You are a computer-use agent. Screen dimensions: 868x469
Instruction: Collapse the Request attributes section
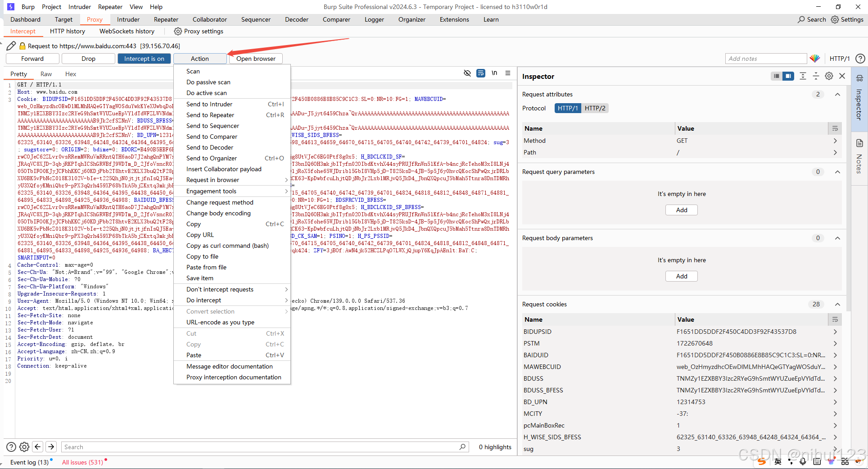[837, 94]
